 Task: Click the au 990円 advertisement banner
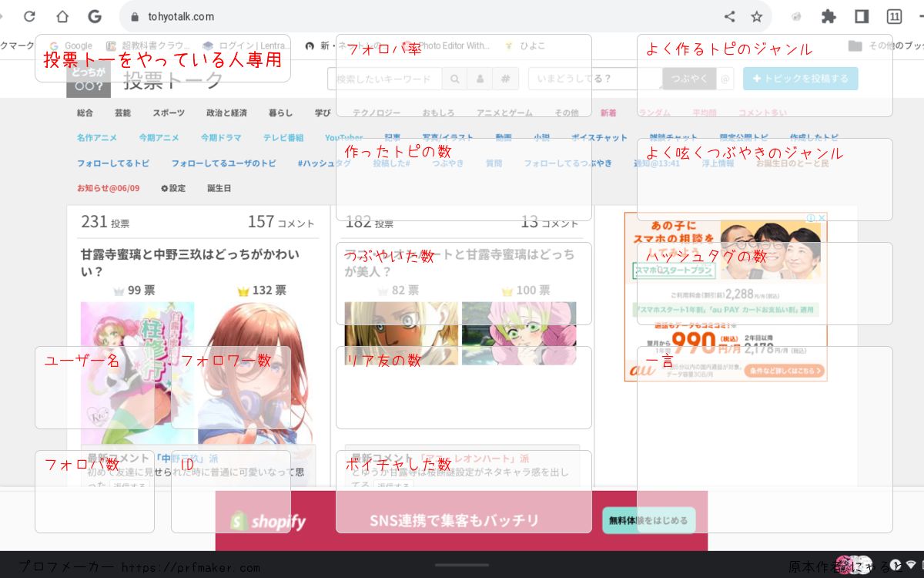click(x=726, y=297)
